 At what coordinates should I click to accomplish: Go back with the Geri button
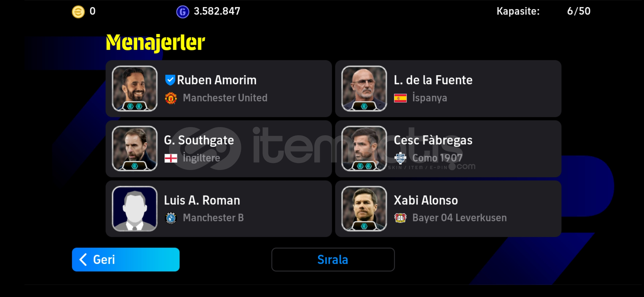click(125, 260)
